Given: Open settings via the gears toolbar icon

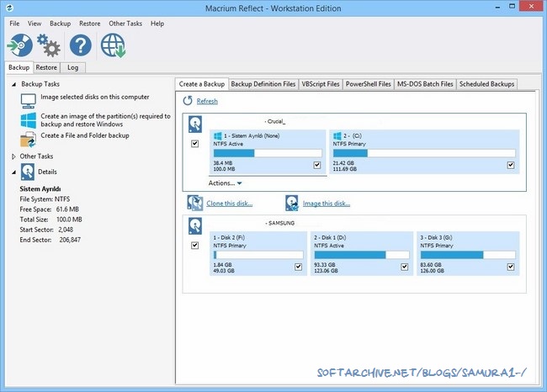Looking at the screenshot, I should [x=47, y=45].
